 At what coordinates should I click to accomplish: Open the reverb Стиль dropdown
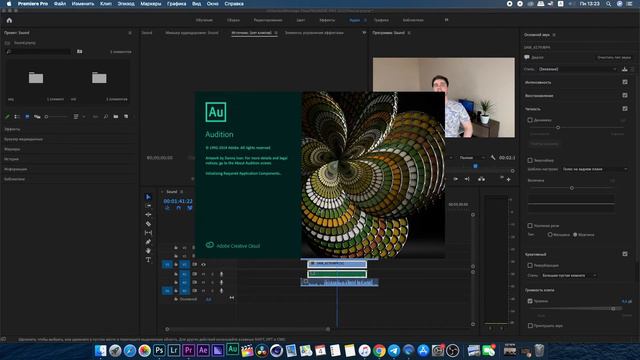coord(569,276)
